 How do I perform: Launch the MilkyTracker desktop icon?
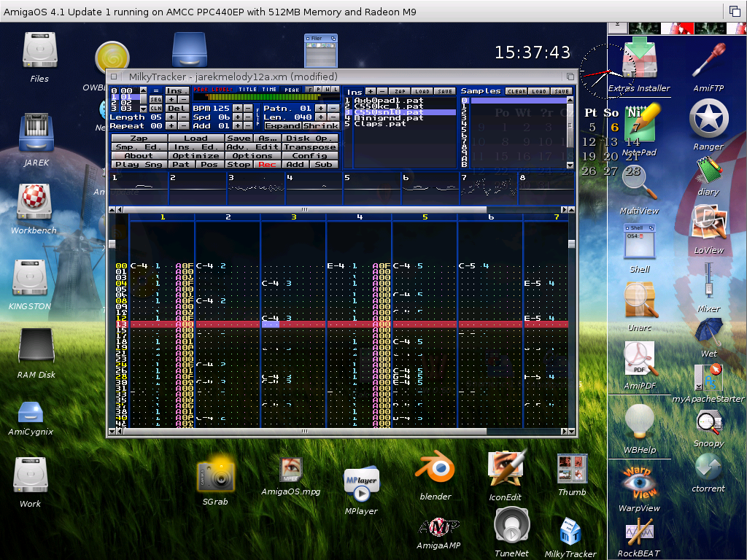click(570, 531)
